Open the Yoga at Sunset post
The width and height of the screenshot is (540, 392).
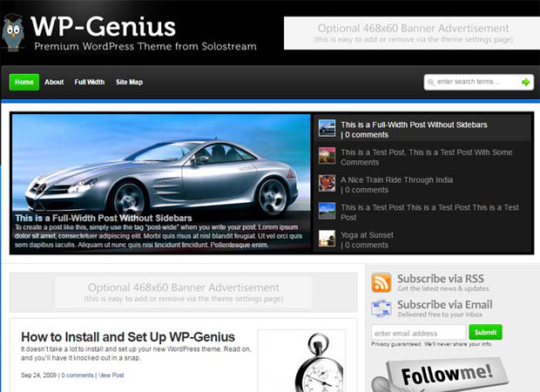coord(367,235)
